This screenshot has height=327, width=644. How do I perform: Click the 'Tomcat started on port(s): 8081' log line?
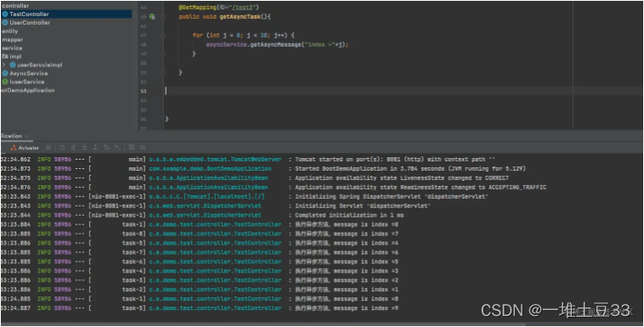click(x=394, y=160)
